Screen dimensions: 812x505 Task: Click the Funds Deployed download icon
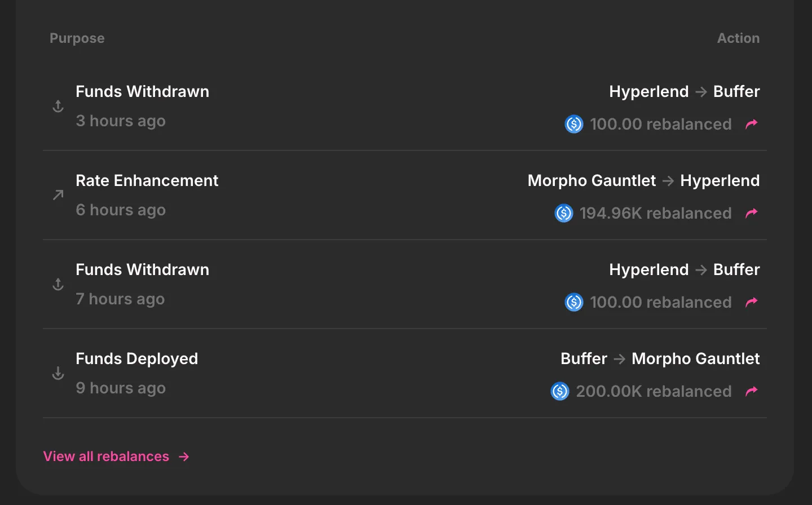[58, 373]
